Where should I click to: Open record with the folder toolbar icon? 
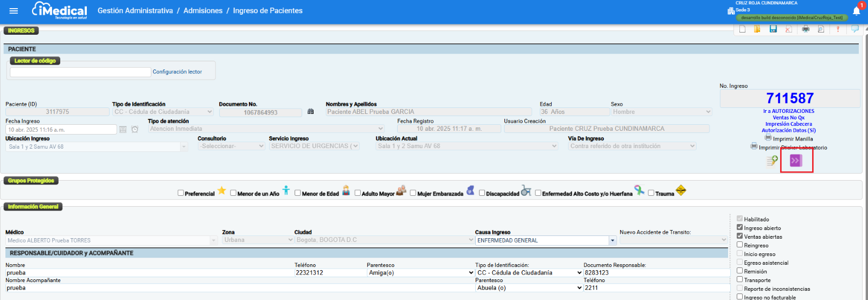point(757,29)
